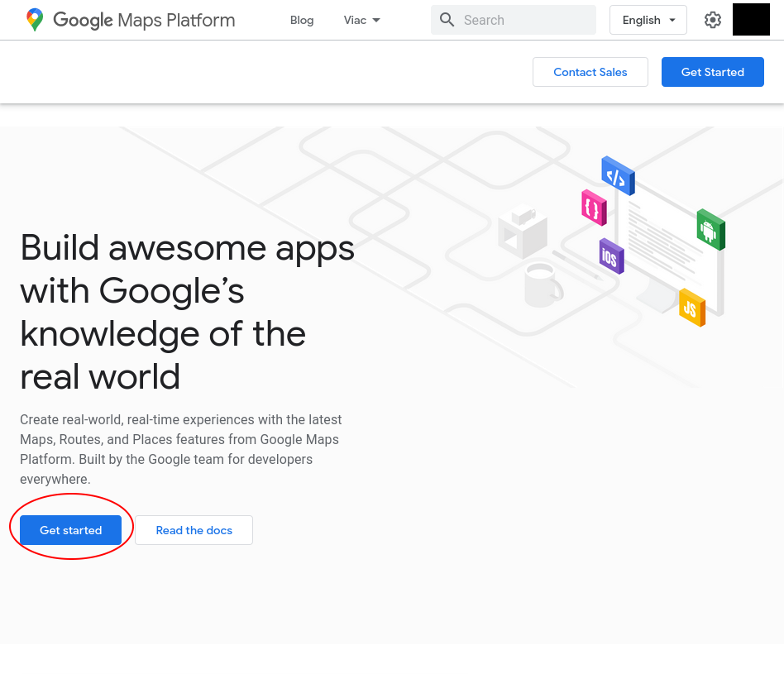Screen dimensions: 784x674
Task: Click the Google Maps Platform title text
Action: coord(144,20)
